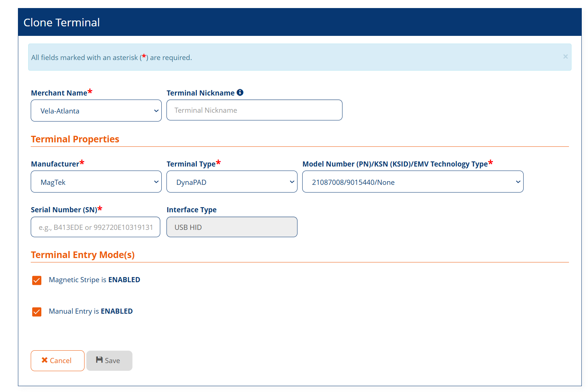This screenshot has height=392, width=588.
Task: Click into the Serial Number input field
Action: [95, 227]
